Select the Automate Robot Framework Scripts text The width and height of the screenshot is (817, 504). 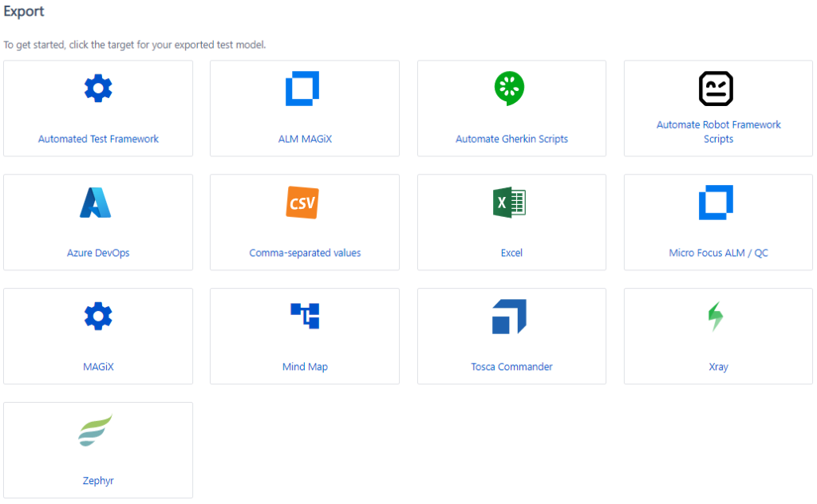pyautogui.click(x=719, y=132)
